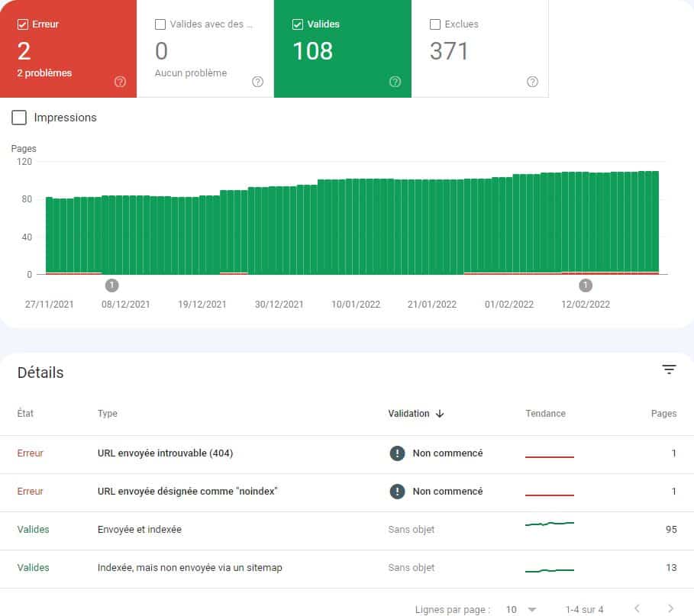Image resolution: width=694 pixels, height=616 pixels.
Task: Uncheck the Valides status filter
Action: 298,24
